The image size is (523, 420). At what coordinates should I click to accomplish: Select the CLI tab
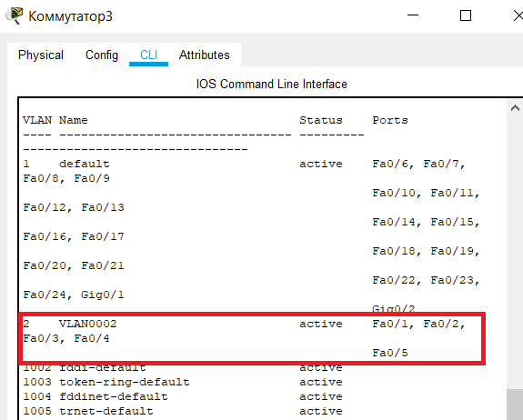point(148,55)
